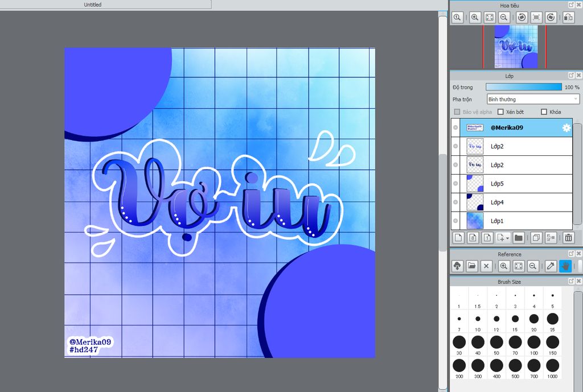Image resolution: width=583 pixels, height=392 pixels.
Task: Undock the Hoa tiêu panel
Action: (572, 5)
